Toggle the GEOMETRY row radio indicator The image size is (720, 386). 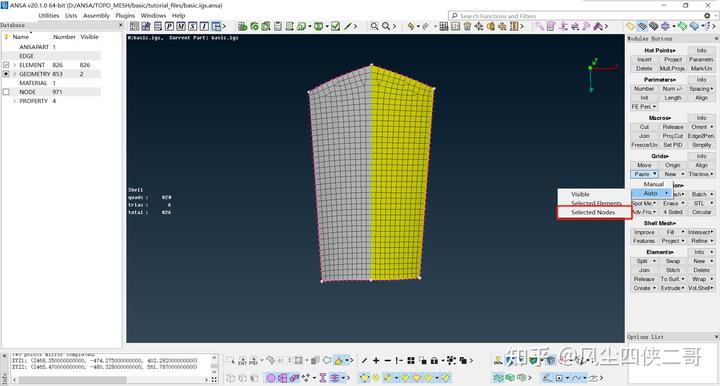[6, 74]
